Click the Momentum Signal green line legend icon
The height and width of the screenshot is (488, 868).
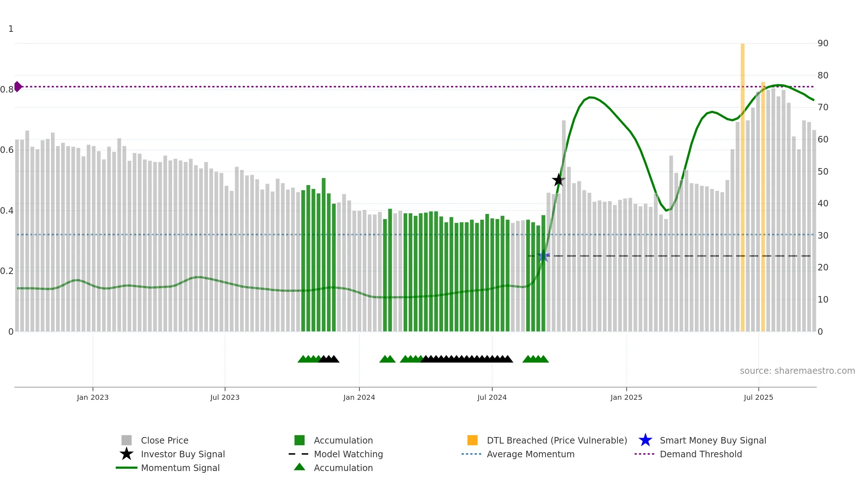click(127, 468)
